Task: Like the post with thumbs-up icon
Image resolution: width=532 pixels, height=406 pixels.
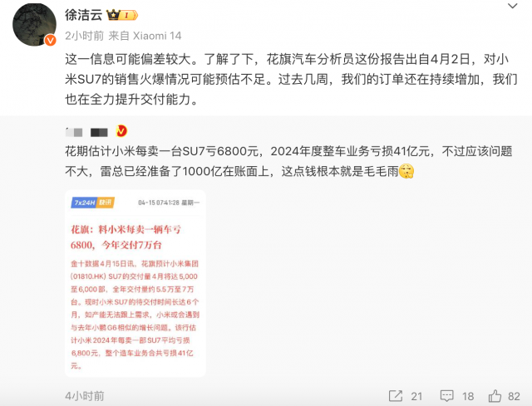Action: coord(495,395)
